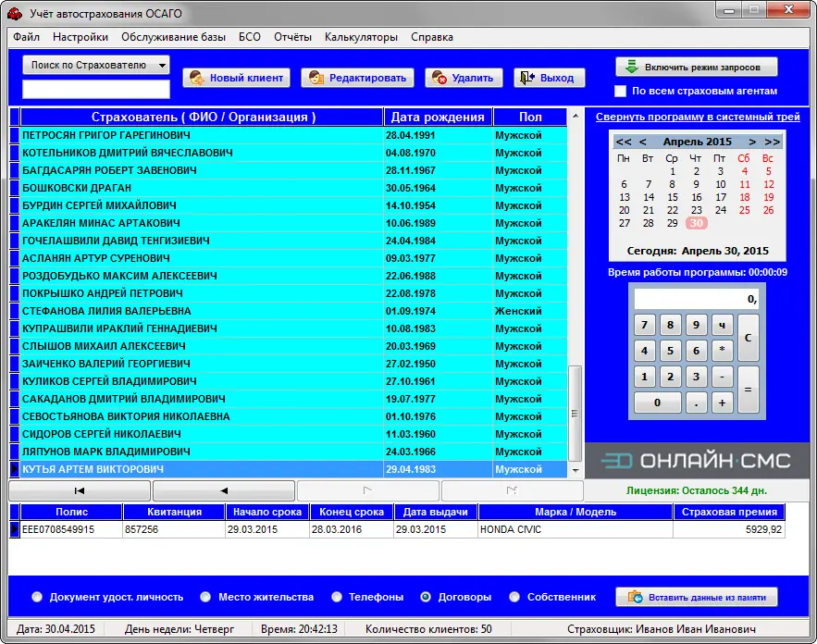This screenshot has width=817, height=644.
Task: Go to previous year in calendar
Action: (624, 142)
